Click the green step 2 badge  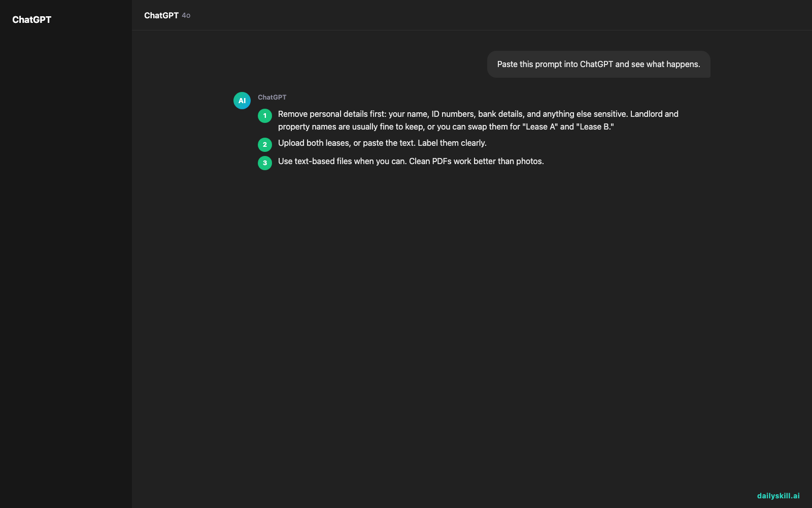tap(265, 145)
